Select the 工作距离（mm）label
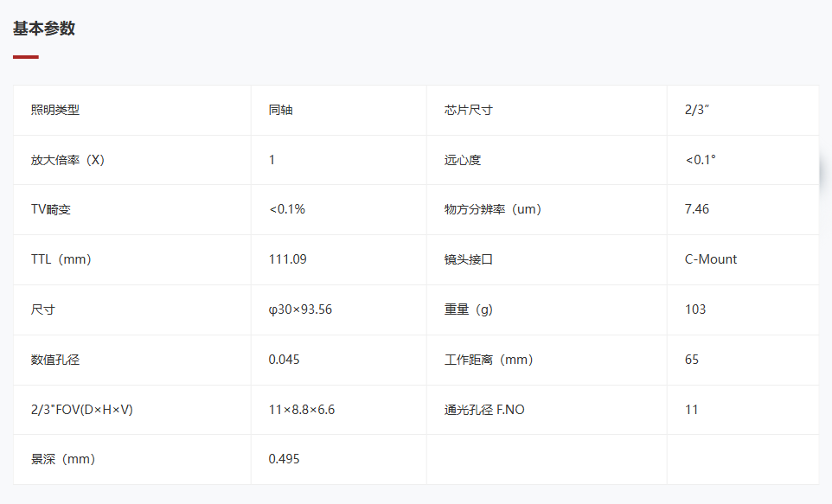The height and width of the screenshot is (504, 832). pos(489,360)
